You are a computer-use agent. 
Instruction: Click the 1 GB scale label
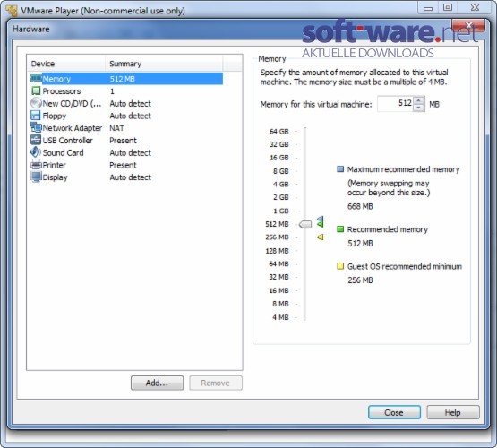pyautogui.click(x=281, y=211)
